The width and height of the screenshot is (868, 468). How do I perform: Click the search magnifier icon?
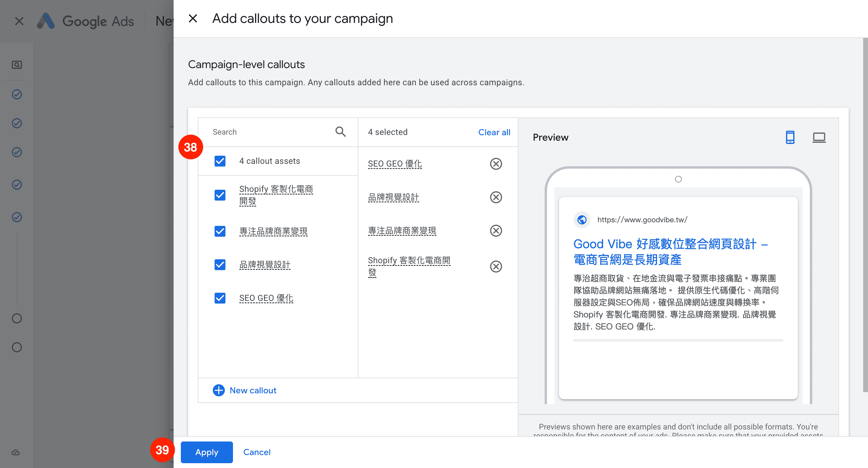pos(340,132)
